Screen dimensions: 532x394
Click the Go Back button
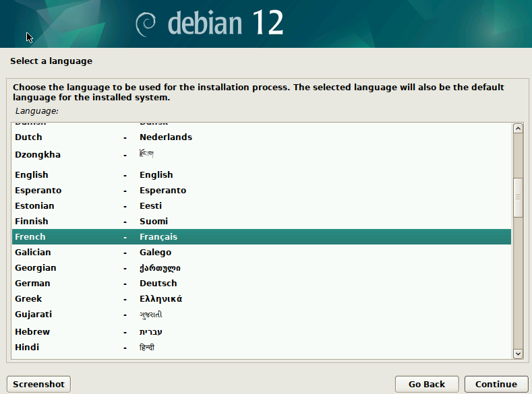(427, 384)
